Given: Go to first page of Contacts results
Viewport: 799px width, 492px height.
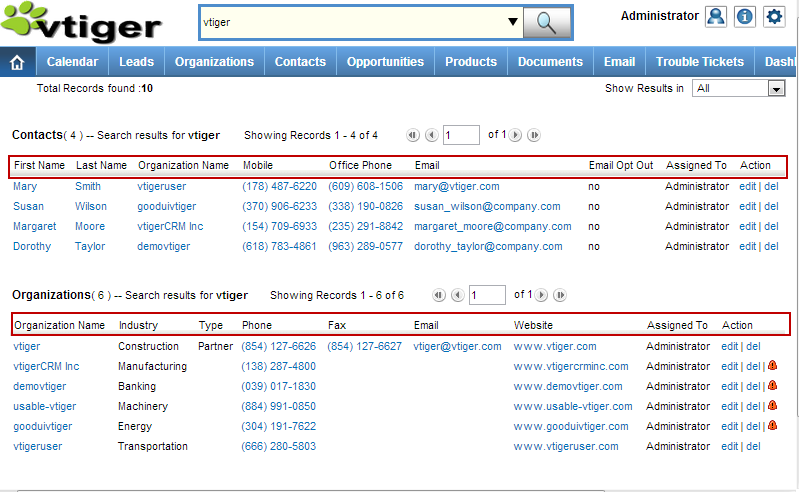Looking at the screenshot, I should pyautogui.click(x=413, y=135).
